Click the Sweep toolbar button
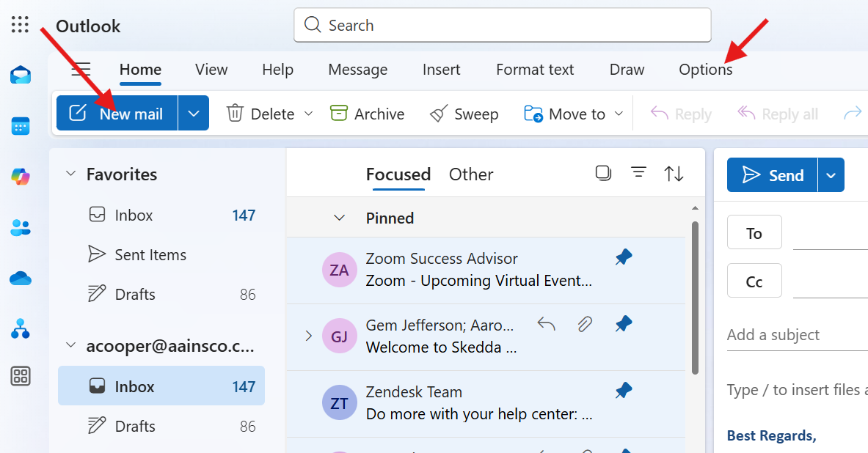Viewport: 868px width, 453px height. (x=464, y=114)
